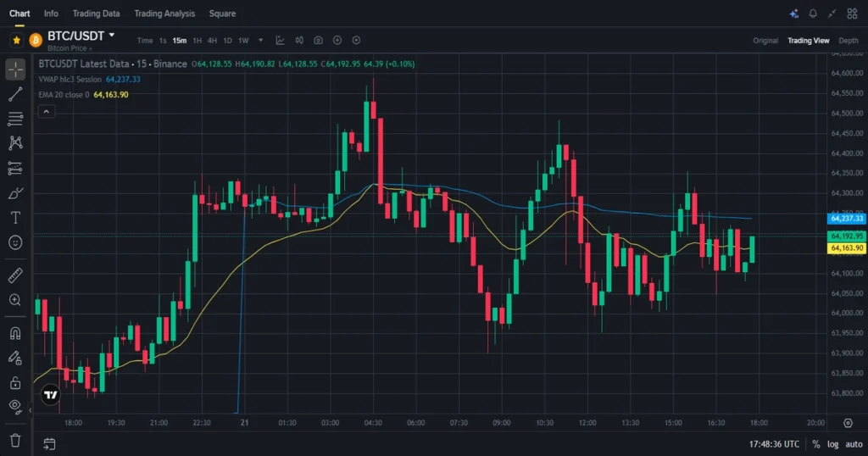The height and width of the screenshot is (456, 868).
Task: Open the Chart tab
Action: (x=19, y=14)
